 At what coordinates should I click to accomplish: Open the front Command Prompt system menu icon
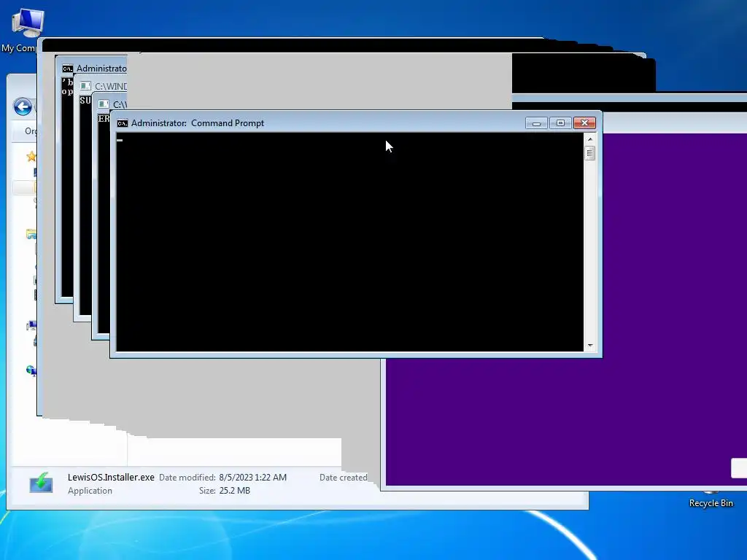click(x=123, y=123)
